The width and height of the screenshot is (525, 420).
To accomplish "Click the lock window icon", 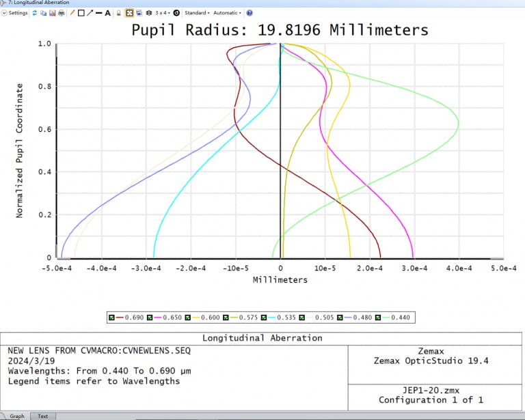I will pos(118,13).
